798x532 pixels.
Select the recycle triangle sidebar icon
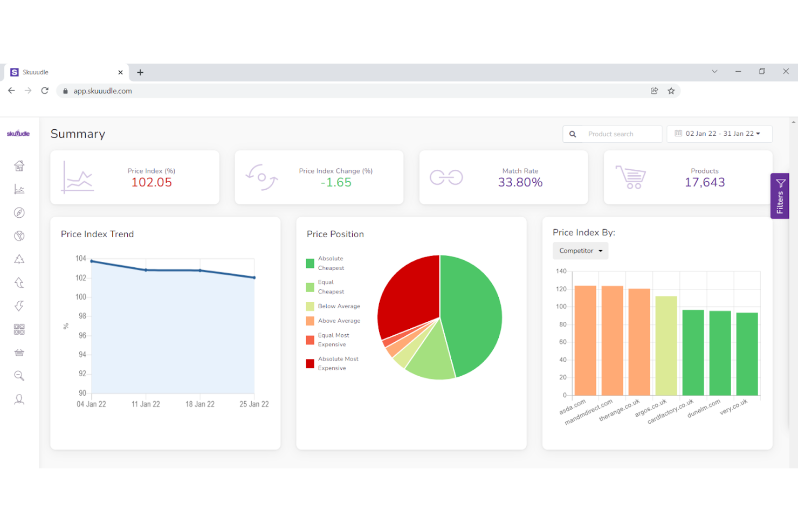pos(19,259)
